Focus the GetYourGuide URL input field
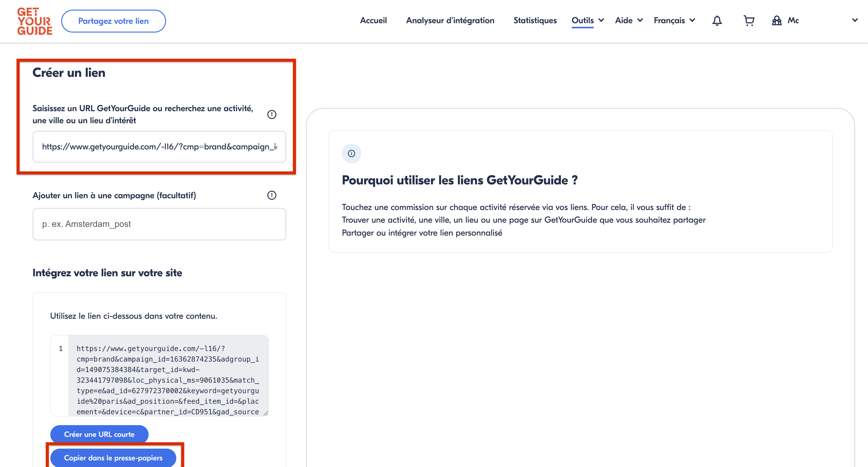 159,147
